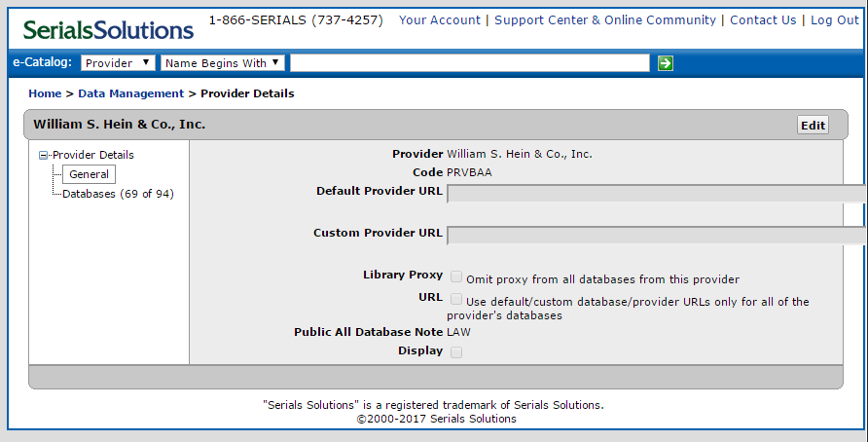Select General in the tree
The image size is (868, 442).
click(89, 174)
